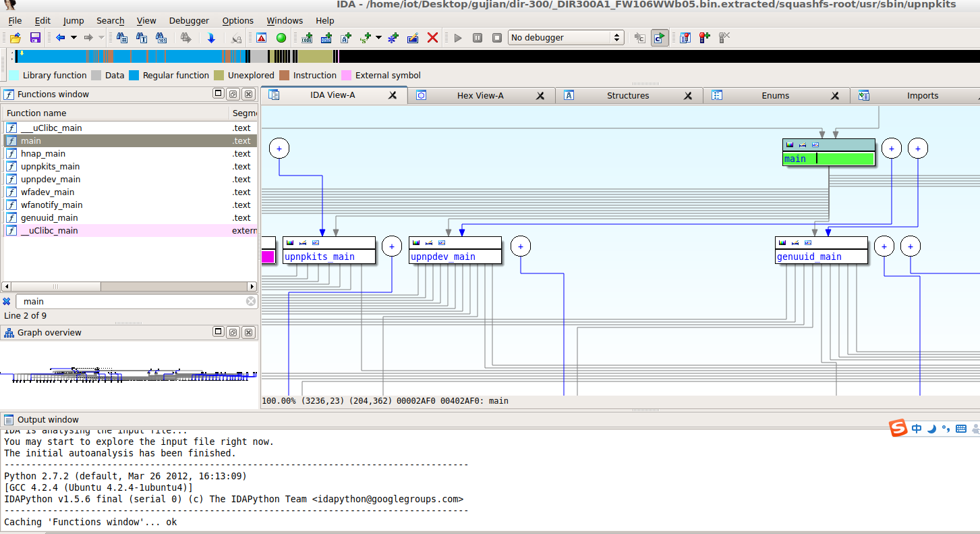Click the blue Jump-to-next down arrow icon
Screen dimensions: 980x534
[x=211, y=37]
